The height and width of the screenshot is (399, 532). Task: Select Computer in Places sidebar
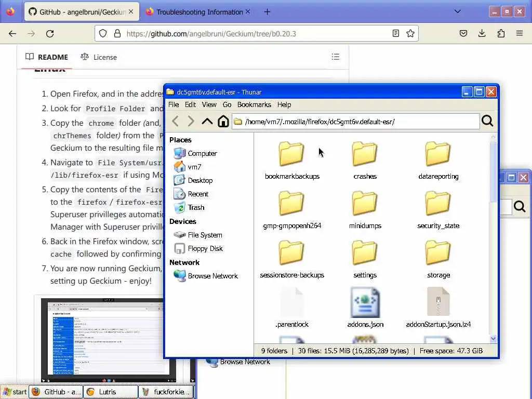coord(195,153)
